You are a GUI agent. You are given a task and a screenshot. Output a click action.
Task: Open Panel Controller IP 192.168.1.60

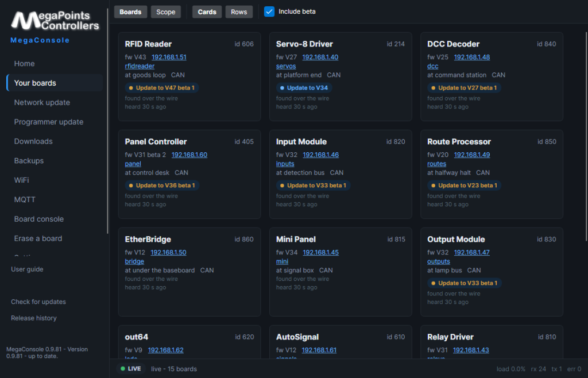point(189,155)
